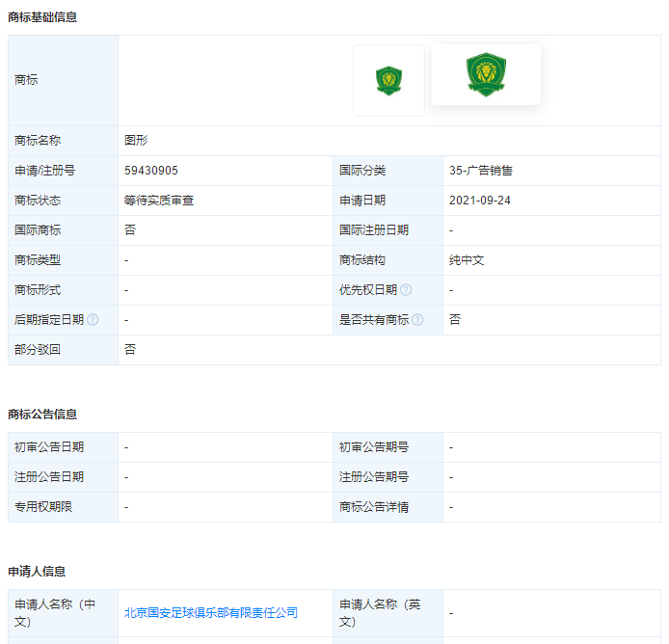This screenshot has height=644, width=669.
Task: Click the 国际商标 label cell
Action: tap(64, 230)
